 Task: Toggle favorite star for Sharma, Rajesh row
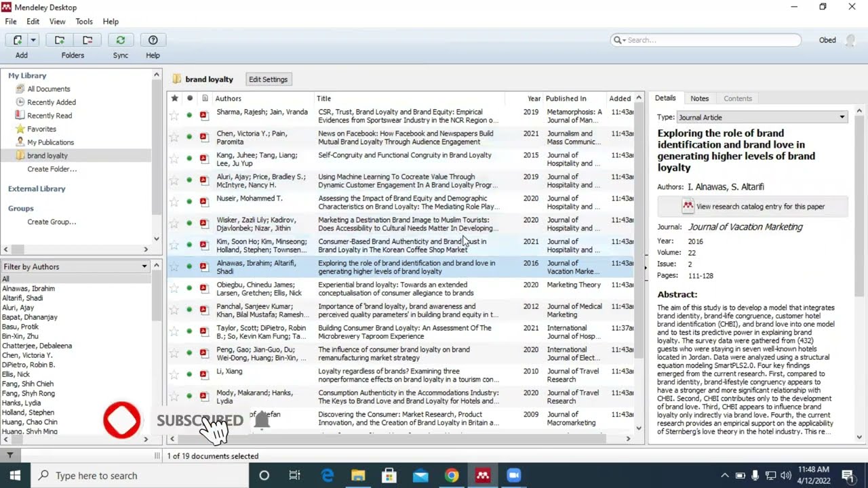(x=174, y=115)
